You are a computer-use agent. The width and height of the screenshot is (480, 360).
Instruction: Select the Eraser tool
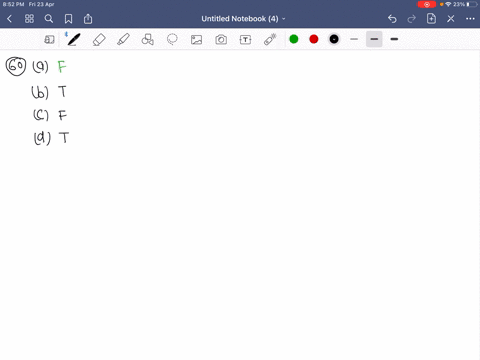pos(99,40)
